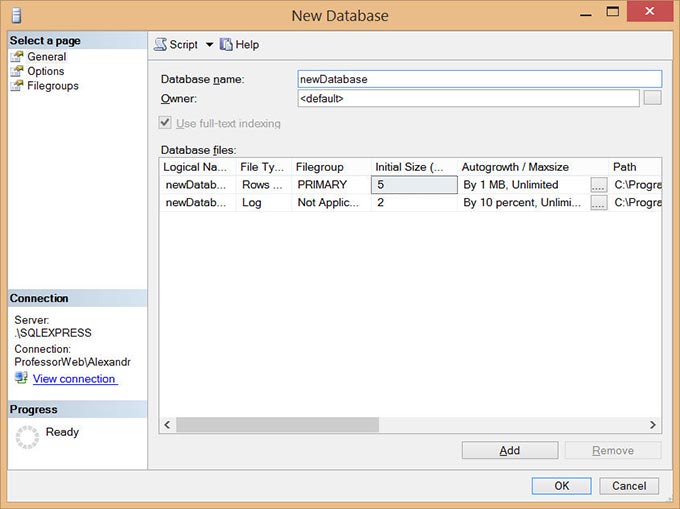Click the Filegroup column header
The height and width of the screenshot is (509, 680).
point(331,167)
